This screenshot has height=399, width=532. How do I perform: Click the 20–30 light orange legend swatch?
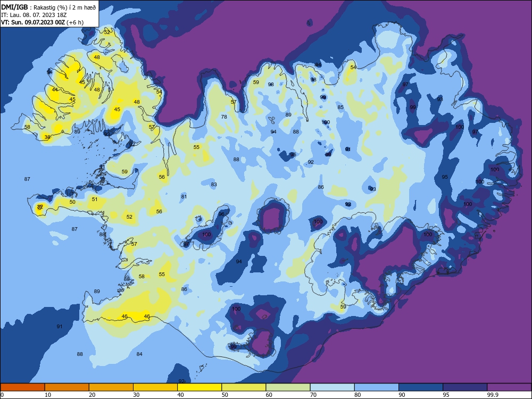111,387
